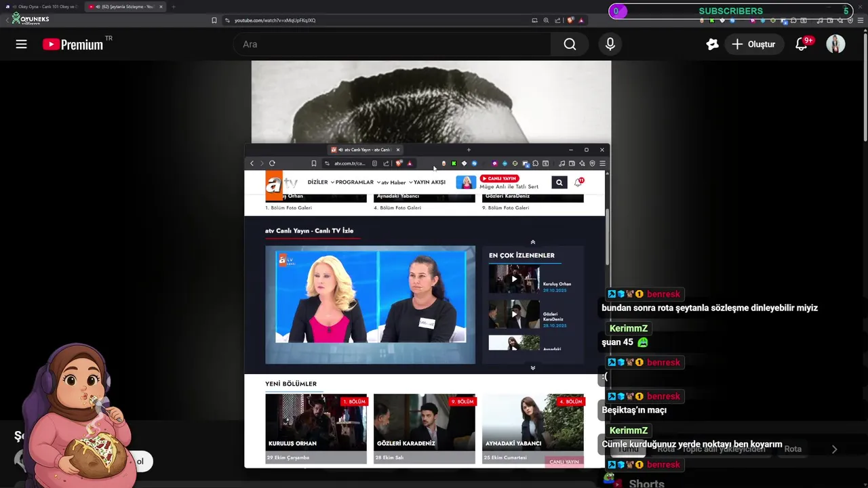Open '4. Bölüm Foto Galeri' link

(397, 208)
